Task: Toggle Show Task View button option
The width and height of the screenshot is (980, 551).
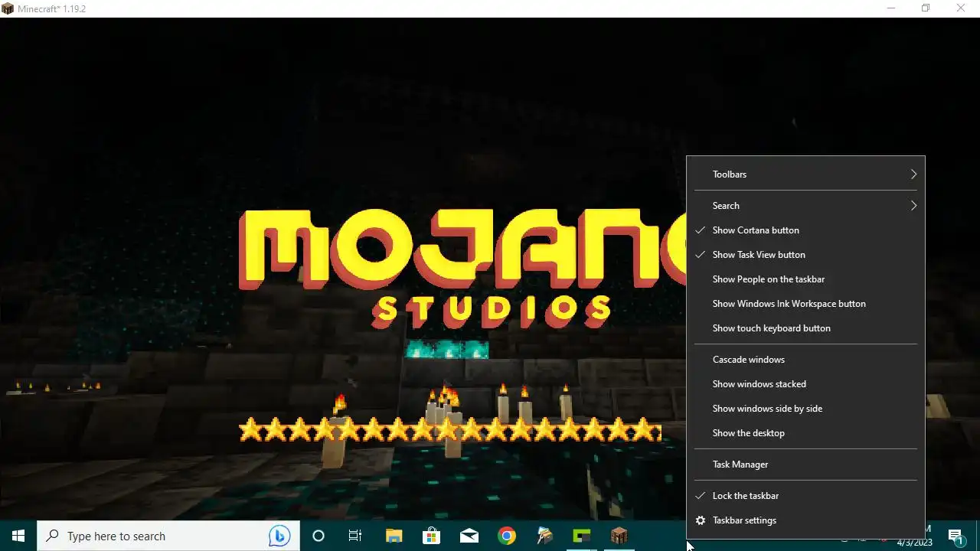Action: [x=805, y=255]
